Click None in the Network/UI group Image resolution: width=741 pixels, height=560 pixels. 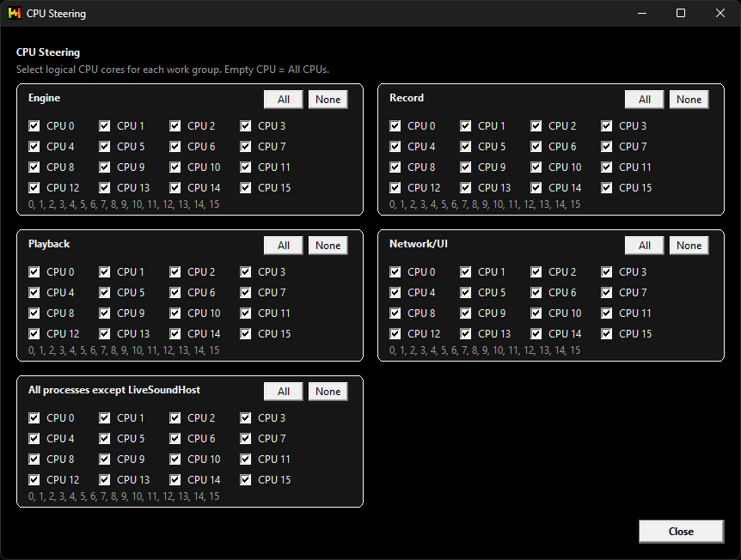click(x=689, y=246)
